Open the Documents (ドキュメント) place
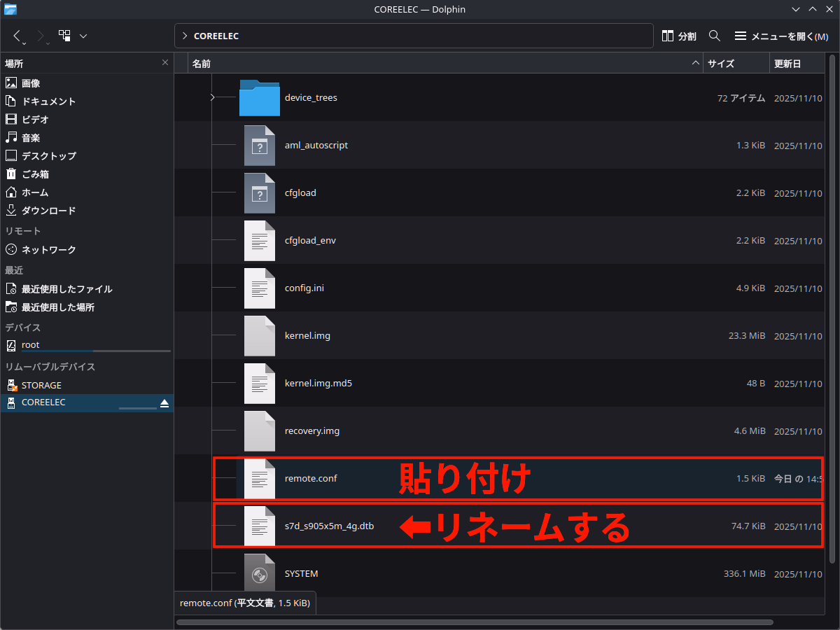840x630 pixels. pos(87,101)
